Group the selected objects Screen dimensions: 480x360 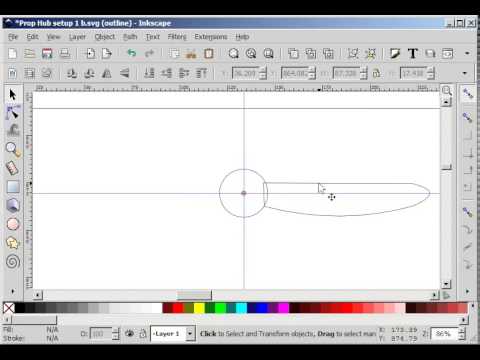[x=353, y=54]
